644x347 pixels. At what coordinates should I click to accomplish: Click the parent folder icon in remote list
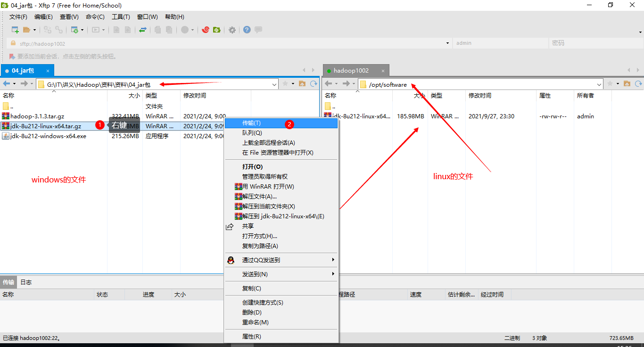328,106
